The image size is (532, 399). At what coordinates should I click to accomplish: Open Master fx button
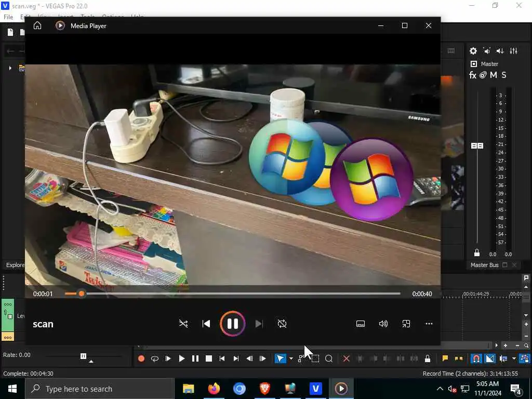click(473, 75)
